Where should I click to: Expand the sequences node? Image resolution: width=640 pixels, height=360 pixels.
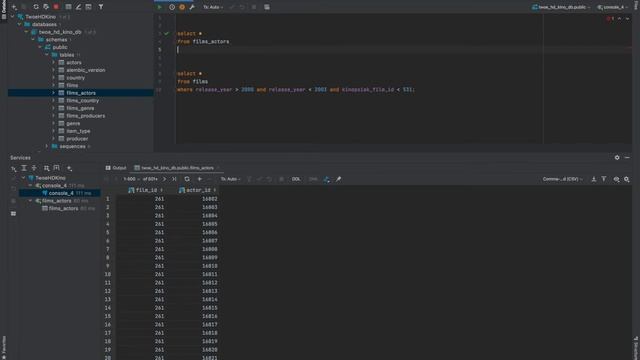47,146
